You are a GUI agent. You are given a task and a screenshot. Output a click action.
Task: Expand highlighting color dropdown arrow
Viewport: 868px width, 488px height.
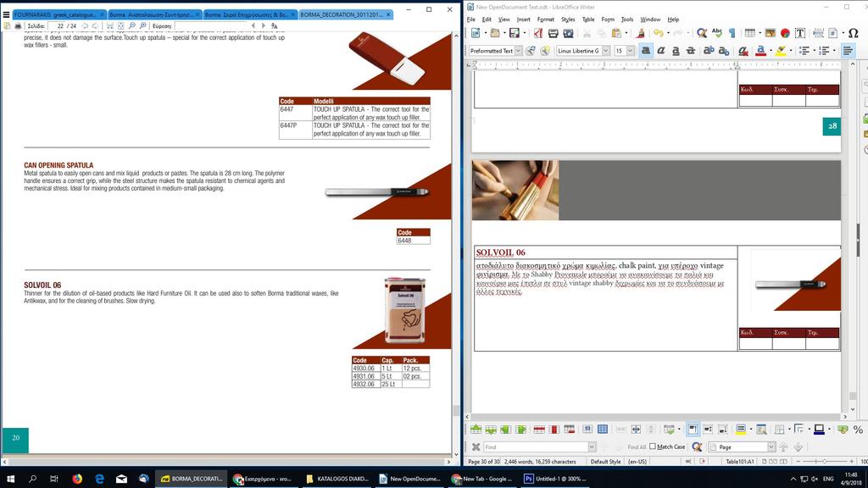pyautogui.click(x=790, y=51)
